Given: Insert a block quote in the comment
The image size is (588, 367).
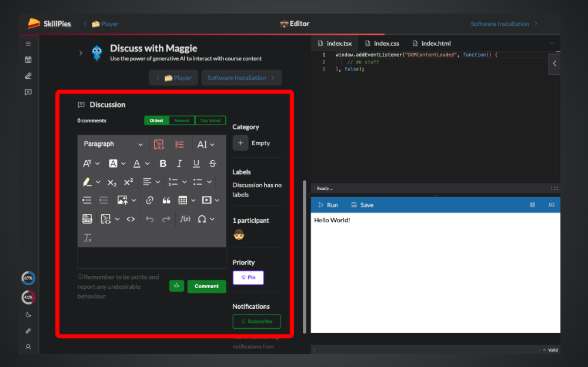Looking at the screenshot, I should [x=166, y=200].
